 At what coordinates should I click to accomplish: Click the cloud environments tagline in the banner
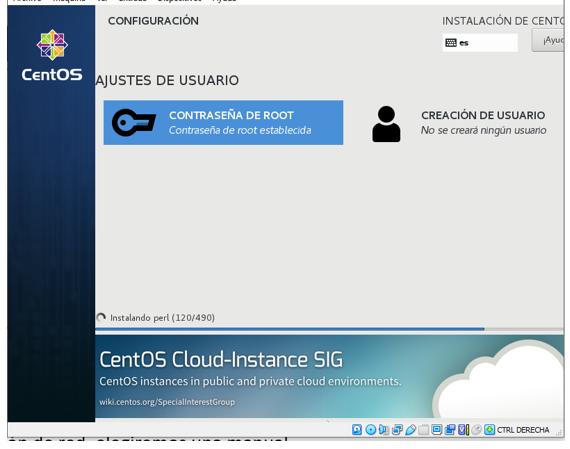pyautogui.click(x=250, y=381)
